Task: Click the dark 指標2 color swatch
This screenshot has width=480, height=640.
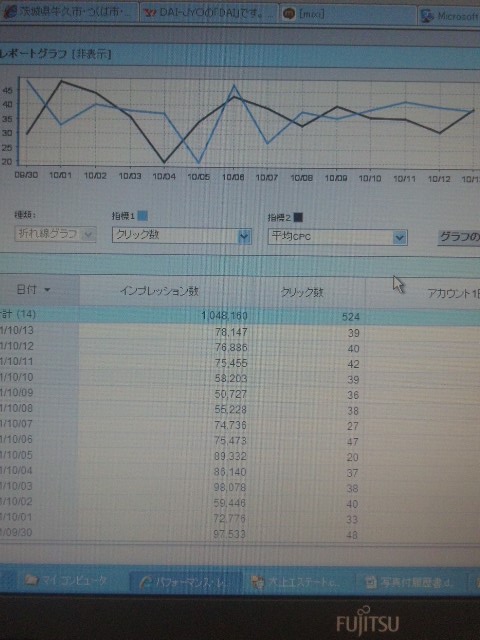Action: 298,217
